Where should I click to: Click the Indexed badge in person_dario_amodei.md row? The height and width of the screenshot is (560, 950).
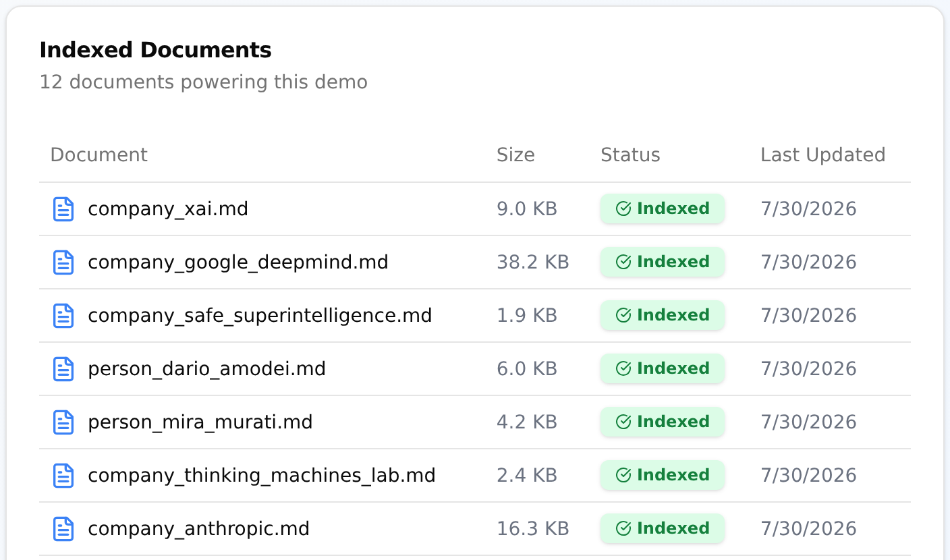pos(663,369)
